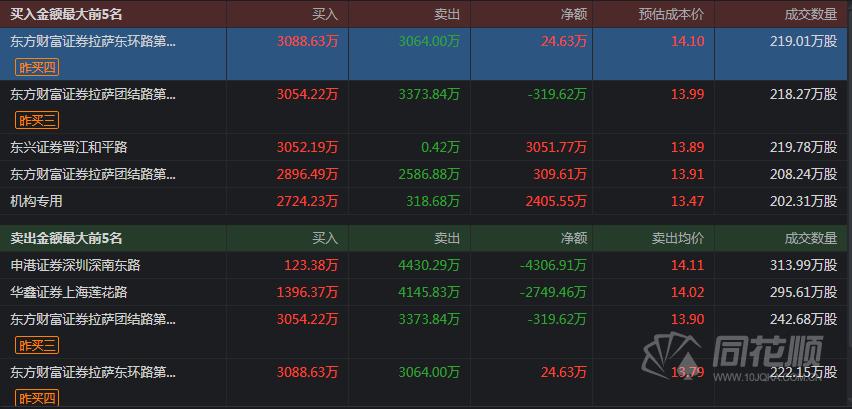Select the 机构专用 row name

click(36, 201)
